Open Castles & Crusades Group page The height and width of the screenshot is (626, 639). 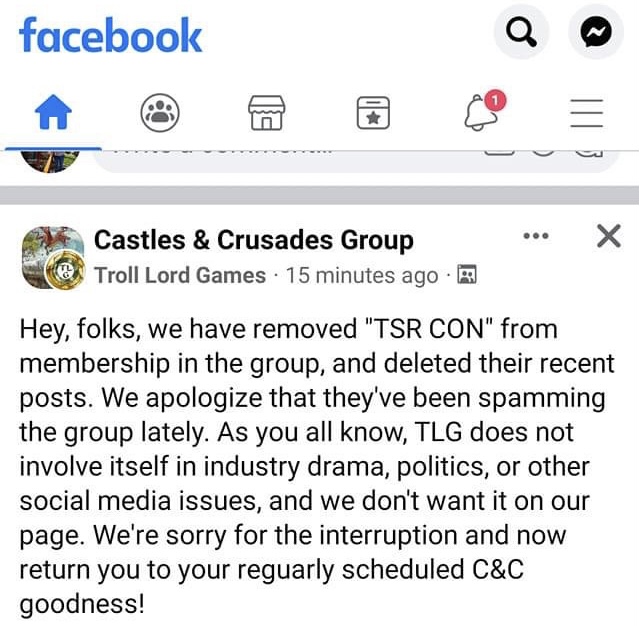coord(253,240)
